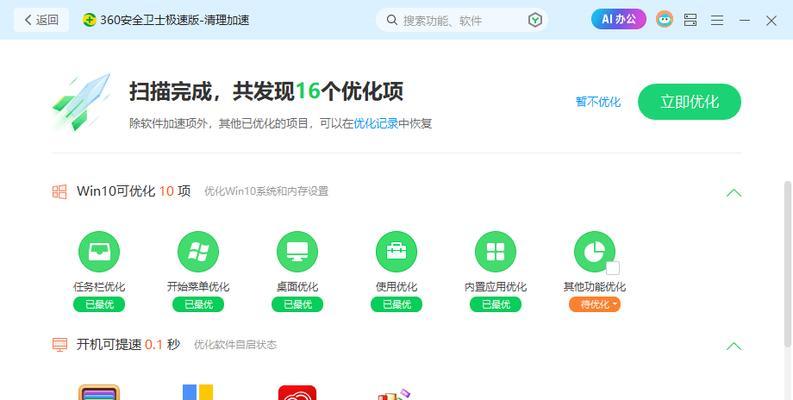793x400 pixels.
Task: Click the 360 shield logo in title
Action: coord(89,20)
